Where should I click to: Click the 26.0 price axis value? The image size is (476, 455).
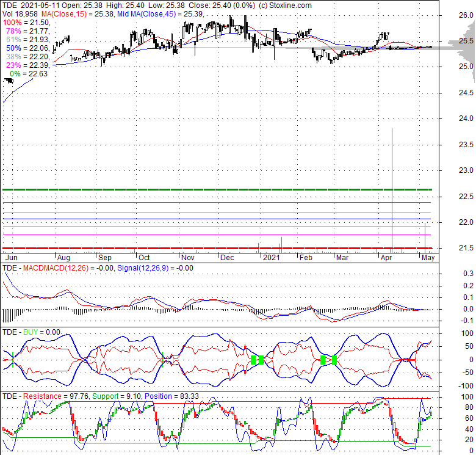pyautogui.click(x=466, y=15)
